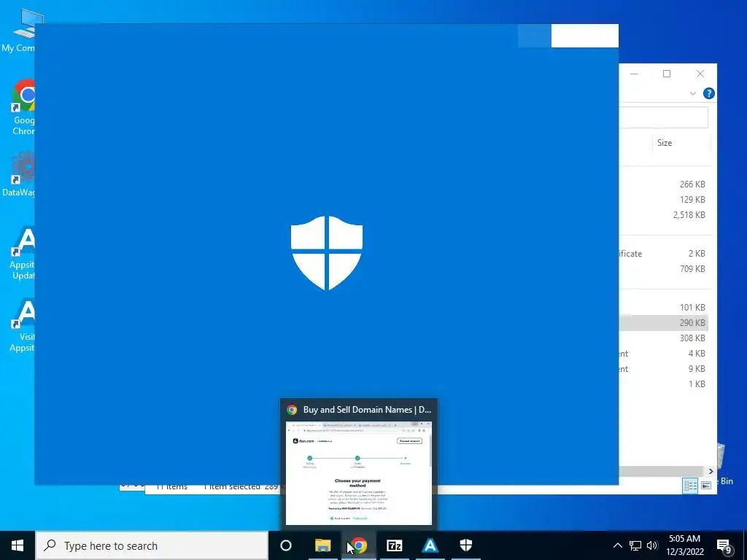This screenshot has height=560, width=747.
Task: Open network status tray icon
Action: pyautogui.click(x=635, y=545)
